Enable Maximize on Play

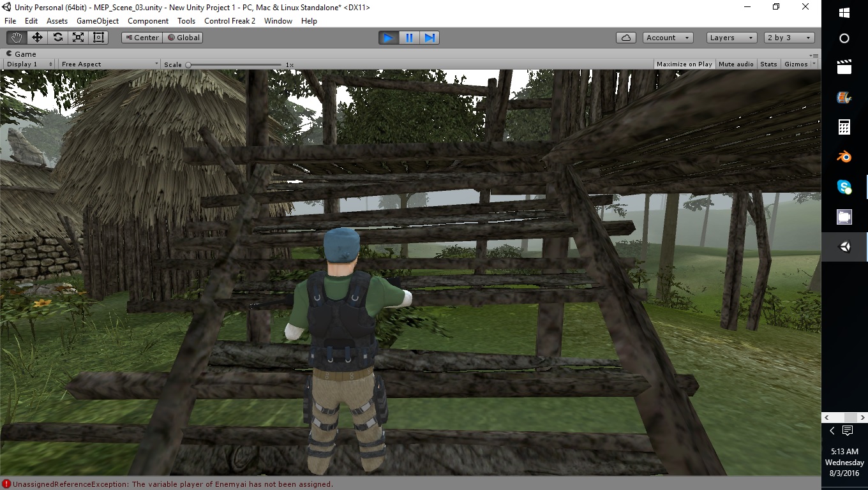tap(684, 64)
